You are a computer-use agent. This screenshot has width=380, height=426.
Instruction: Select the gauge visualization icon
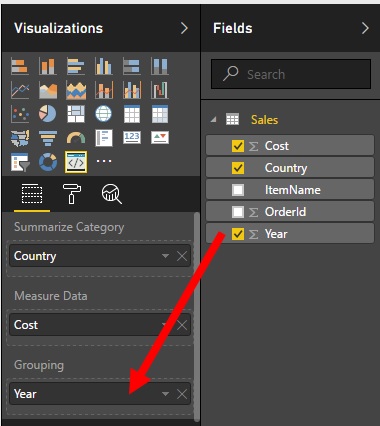[76, 138]
